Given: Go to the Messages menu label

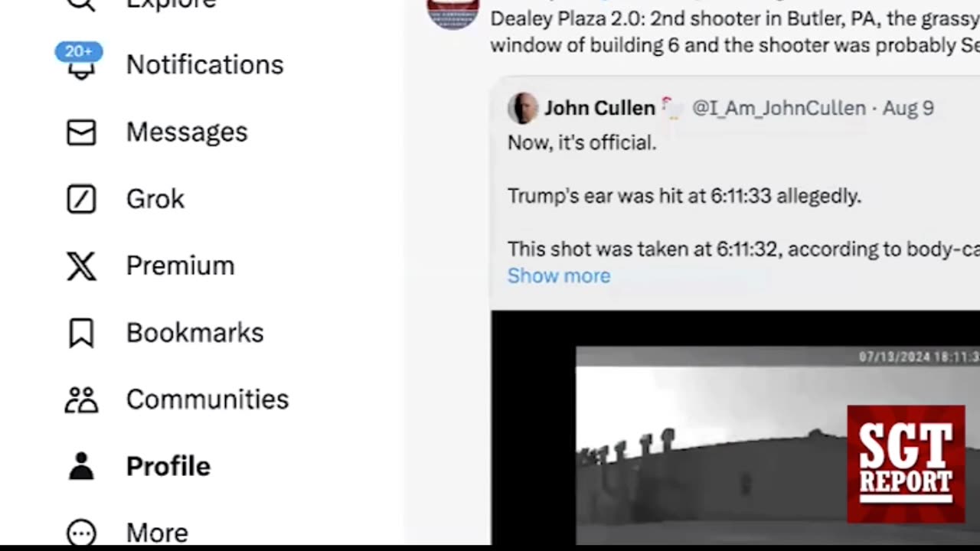Looking at the screenshot, I should pyautogui.click(x=187, y=132).
